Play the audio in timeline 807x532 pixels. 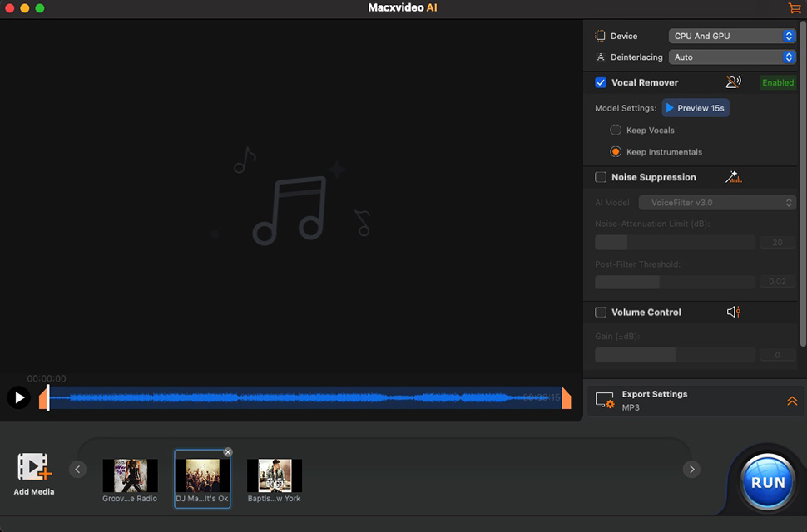click(x=19, y=398)
